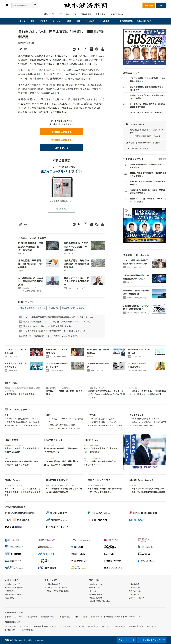171x644 pixels.
Task: Select the #ミカン畑 keyword tag
Action: (x=53, y=308)
